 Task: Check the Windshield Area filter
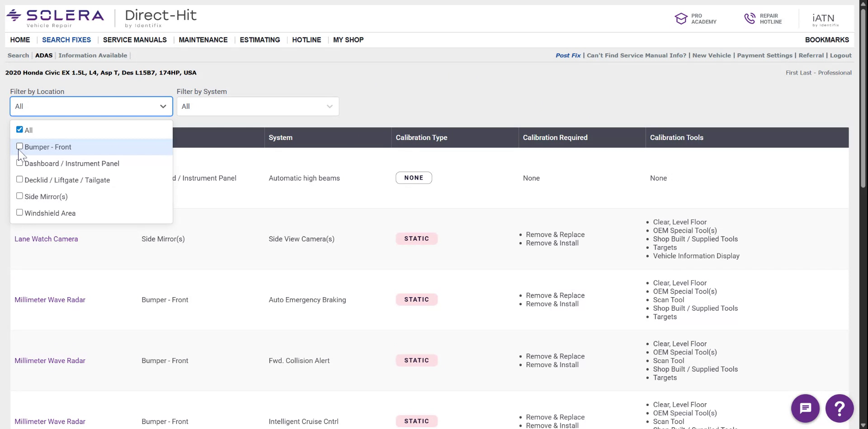[19, 212]
